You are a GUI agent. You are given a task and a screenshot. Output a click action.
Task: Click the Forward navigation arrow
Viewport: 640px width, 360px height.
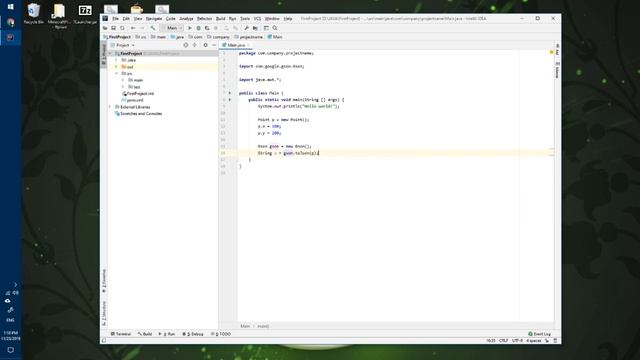click(142, 28)
